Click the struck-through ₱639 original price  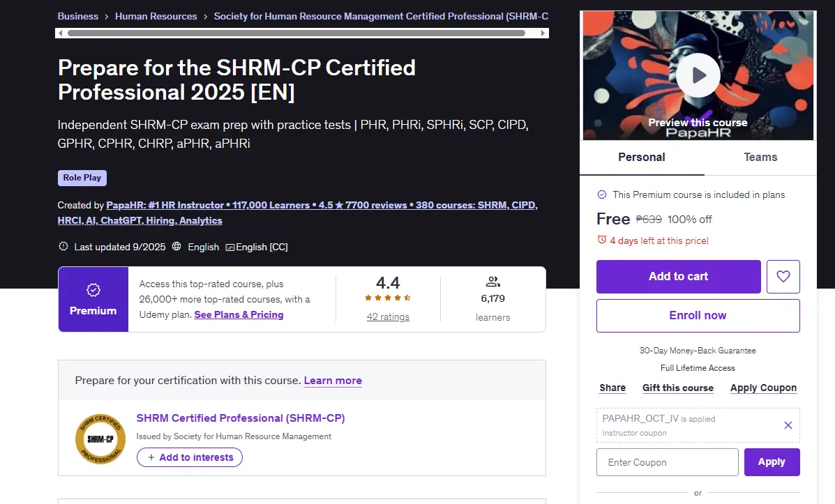click(649, 220)
